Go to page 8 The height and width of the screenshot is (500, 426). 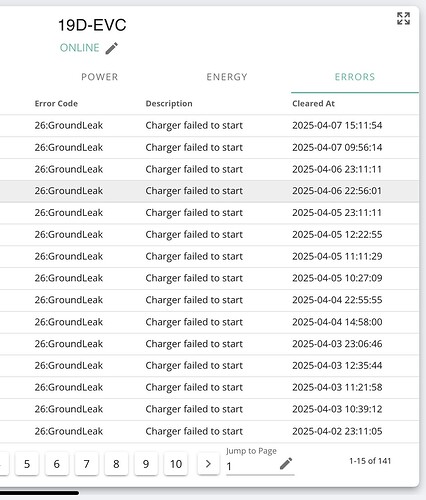[x=116, y=464]
